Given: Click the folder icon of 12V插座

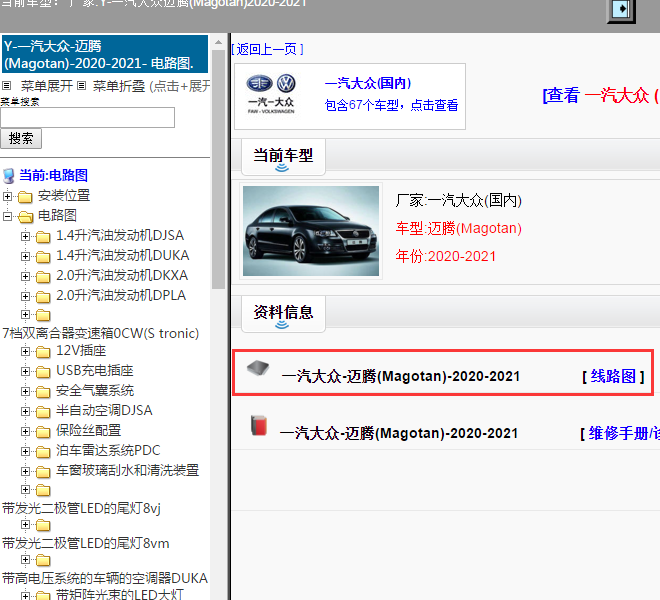Looking at the screenshot, I should pos(43,352).
